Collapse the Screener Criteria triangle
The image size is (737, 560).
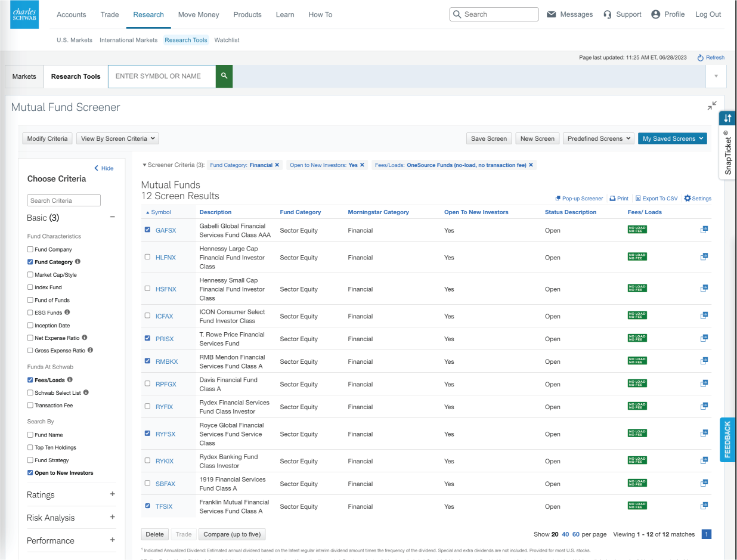click(144, 165)
